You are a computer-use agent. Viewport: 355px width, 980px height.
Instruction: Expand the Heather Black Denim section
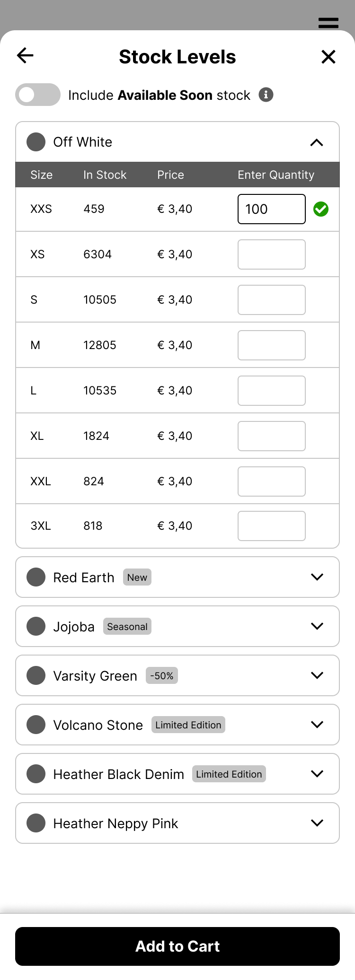point(317,774)
